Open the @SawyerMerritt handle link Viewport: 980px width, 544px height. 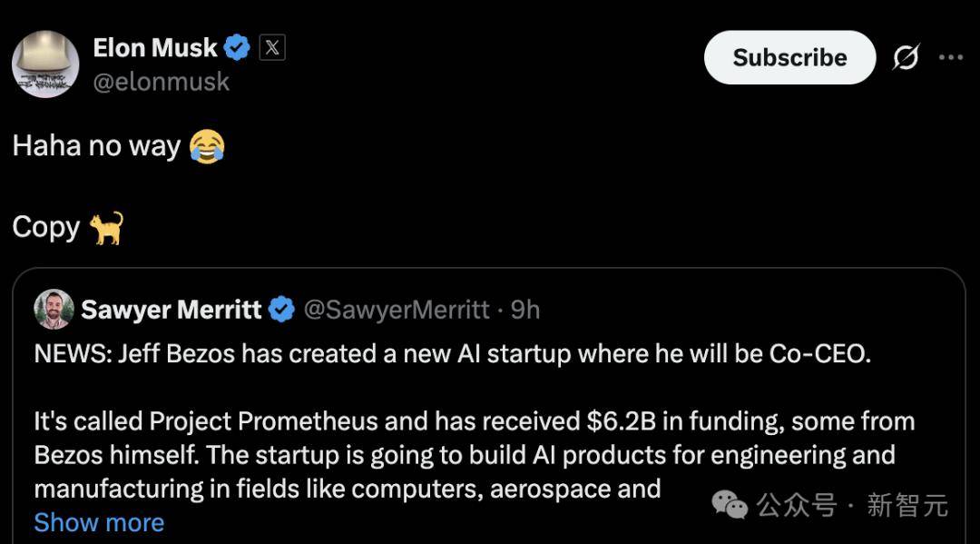397,310
